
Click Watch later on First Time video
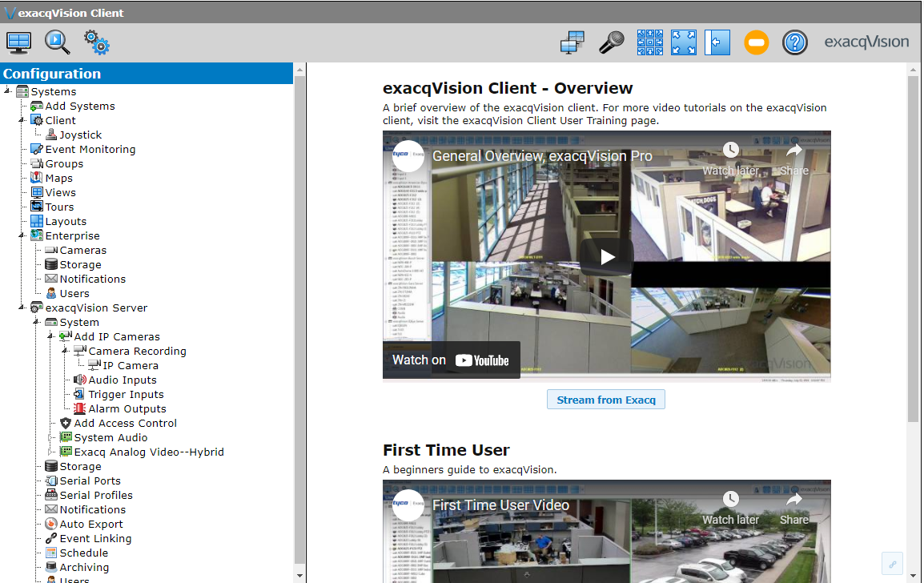point(731,509)
